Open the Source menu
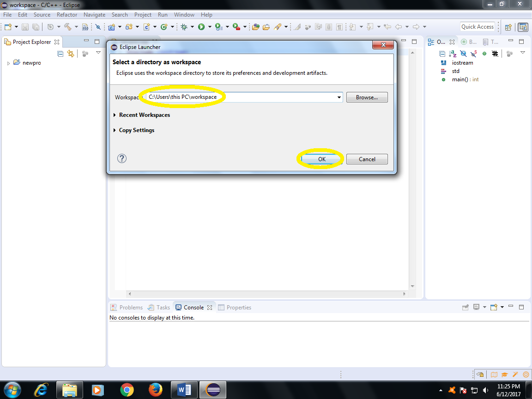Screen dimensions: 532x399 (42, 14)
